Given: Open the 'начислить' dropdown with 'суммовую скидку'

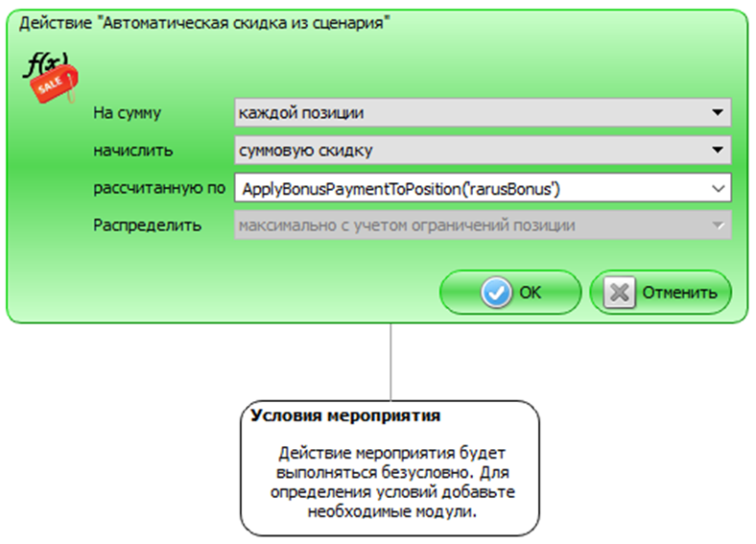Looking at the screenshot, I should click(483, 150).
